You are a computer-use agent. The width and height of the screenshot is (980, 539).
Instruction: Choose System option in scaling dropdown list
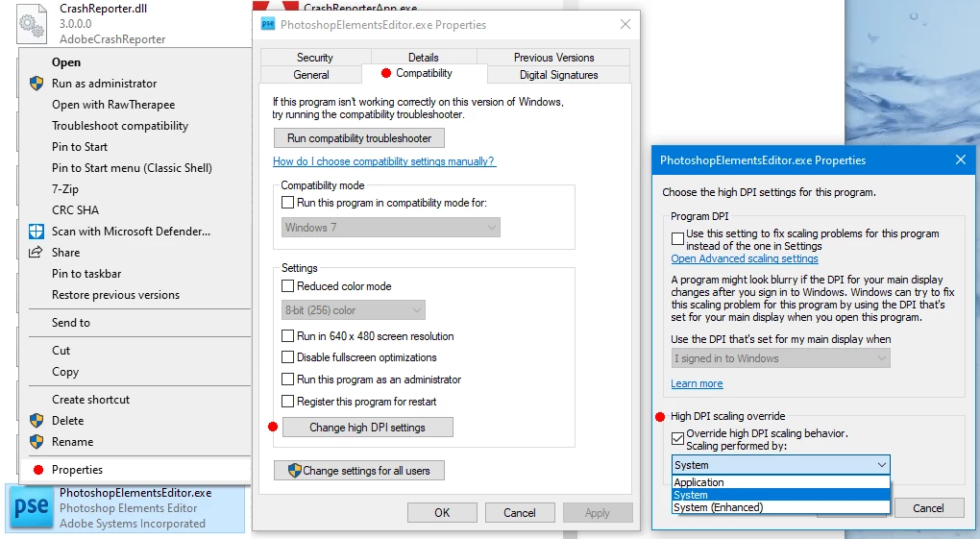(780, 495)
